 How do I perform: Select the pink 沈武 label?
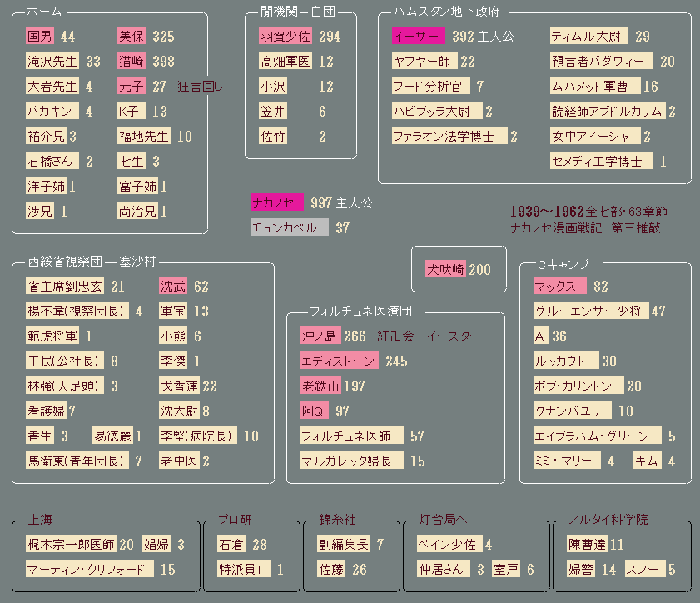pos(173,287)
